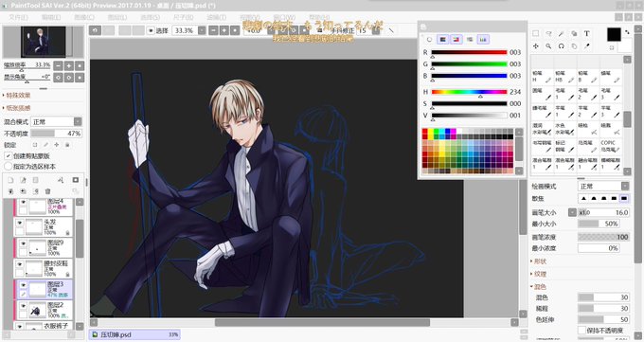The width and height of the screenshot is (644, 342).
Task: Expand the 特殊效果 section
Action: (x=17, y=96)
